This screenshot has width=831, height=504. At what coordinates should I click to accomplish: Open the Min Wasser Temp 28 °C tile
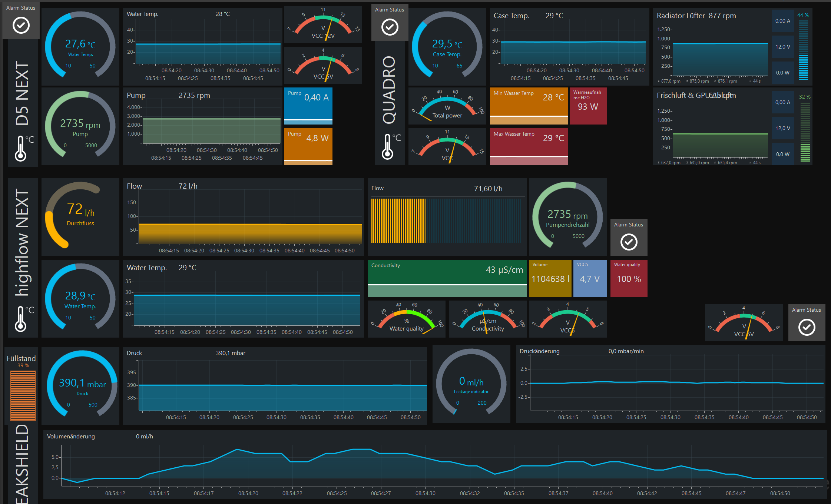tap(529, 106)
